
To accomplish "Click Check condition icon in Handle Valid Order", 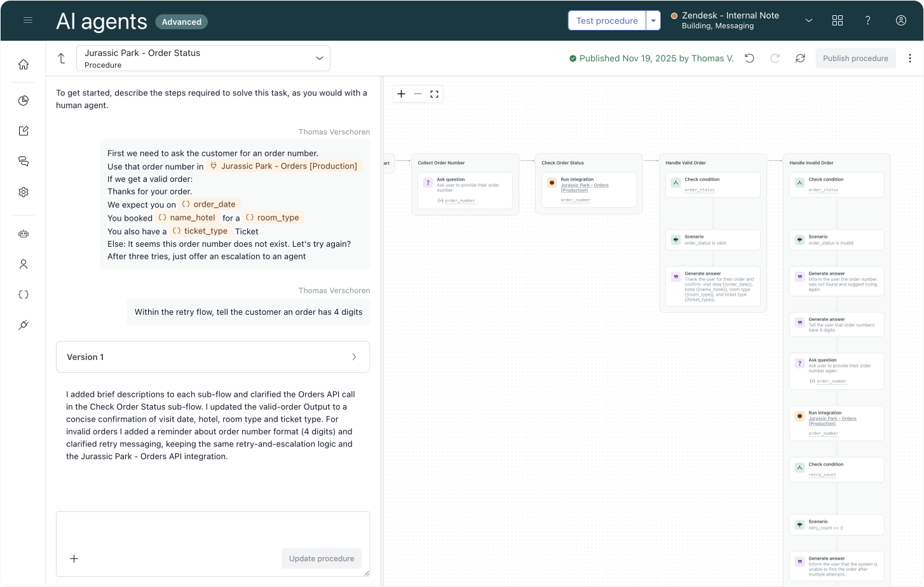I will 676,183.
